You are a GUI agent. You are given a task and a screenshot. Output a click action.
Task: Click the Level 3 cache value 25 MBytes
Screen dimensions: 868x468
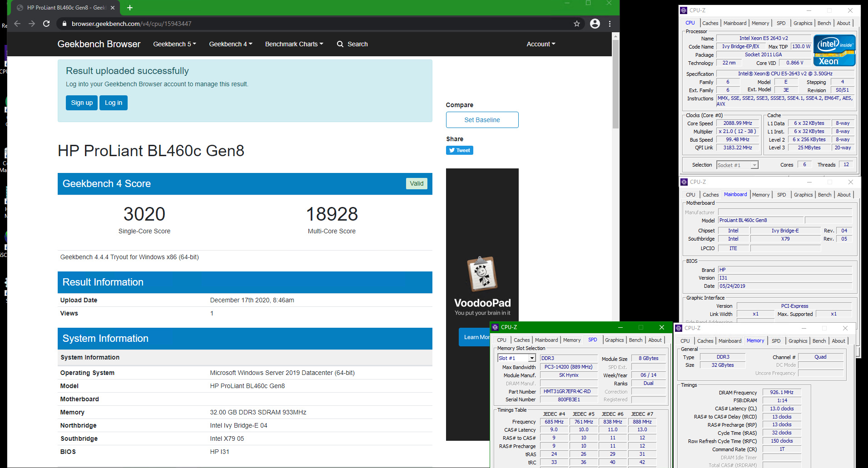[x=809, y=148]
